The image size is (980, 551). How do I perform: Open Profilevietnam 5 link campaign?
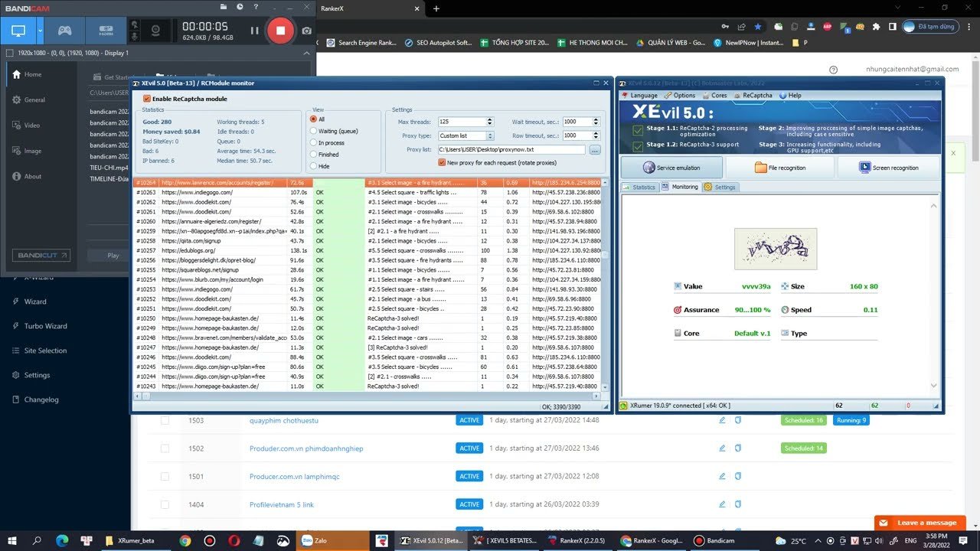point(282,505)
